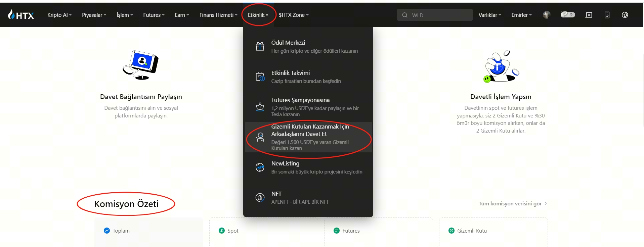Viewport: 644px width, 247px height.
Task: Click the Etkinlik Takvimi calendar icon
Action: pyautogui.click(x=260, y=77)
